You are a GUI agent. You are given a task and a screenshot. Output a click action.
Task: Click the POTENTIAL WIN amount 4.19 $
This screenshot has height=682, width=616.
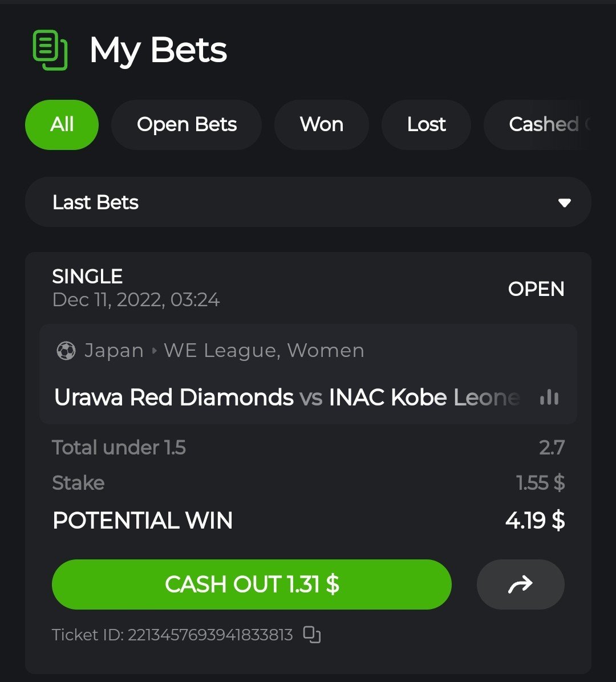click(535, 520)
